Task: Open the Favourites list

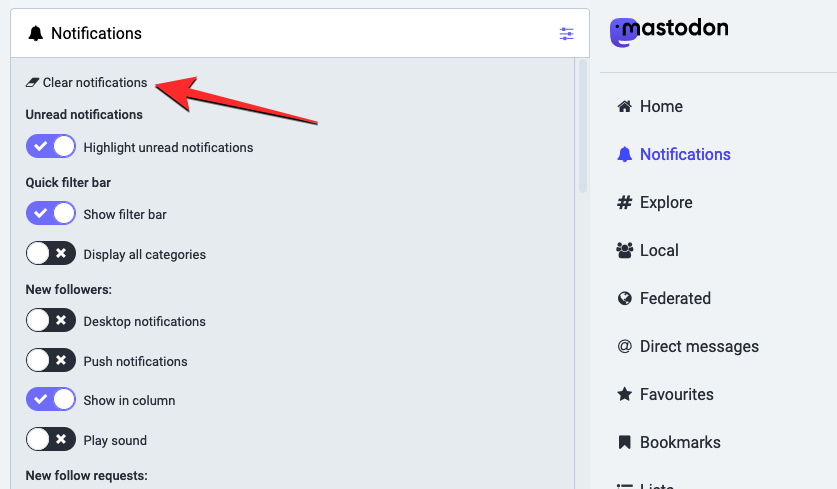Action: click(x=665, y=395)
